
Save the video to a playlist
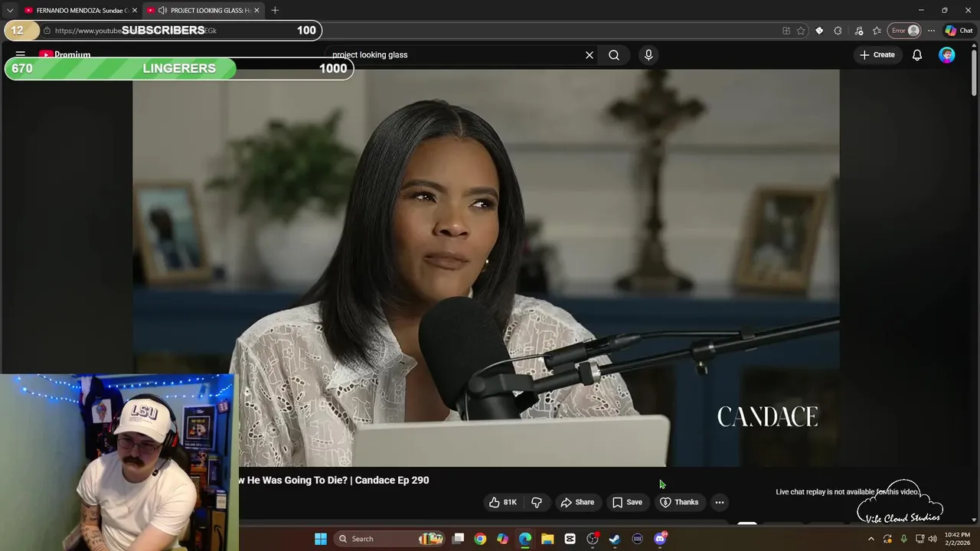pyautogui.click(x=627, y=502)
